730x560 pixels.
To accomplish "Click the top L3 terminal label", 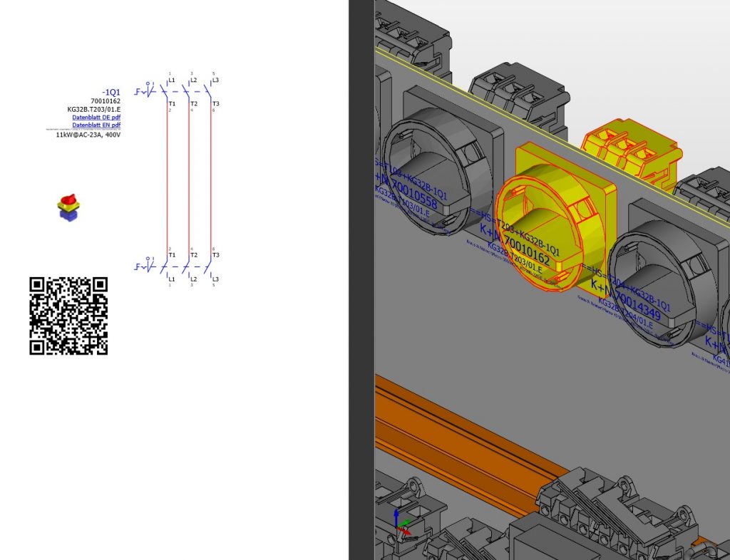I will pyautogui.click(x=215, y=81).
